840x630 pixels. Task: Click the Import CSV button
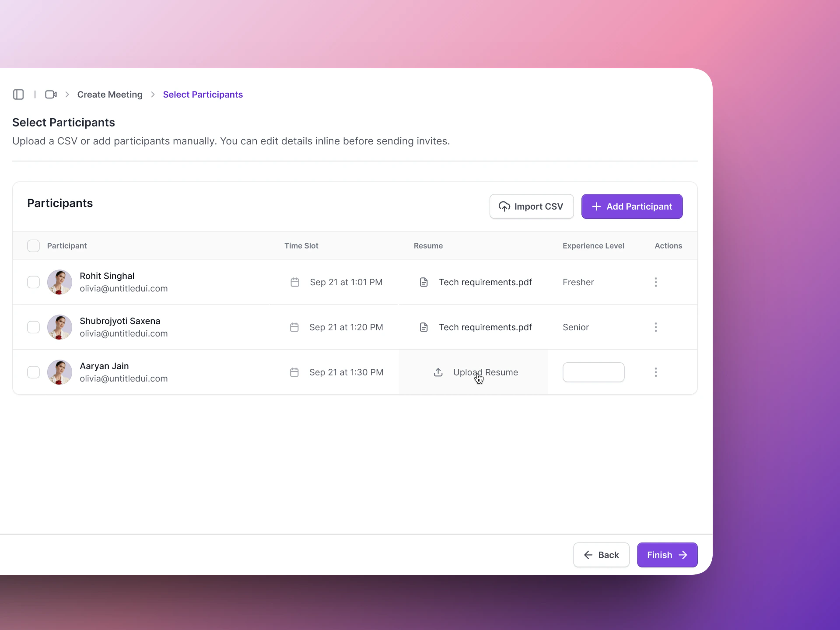point(531,206)
